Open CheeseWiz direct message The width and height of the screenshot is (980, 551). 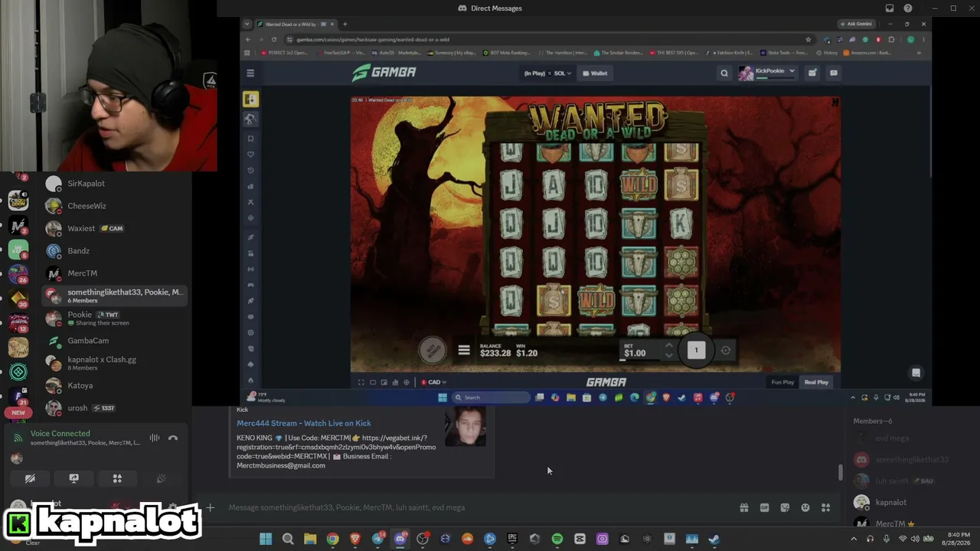(115, 206)
